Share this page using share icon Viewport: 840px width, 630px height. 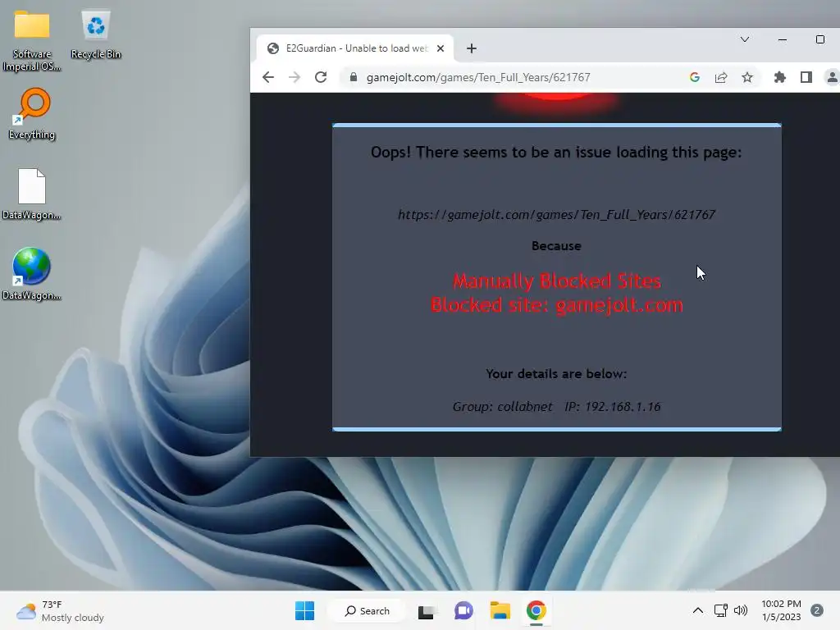point(721,77)
